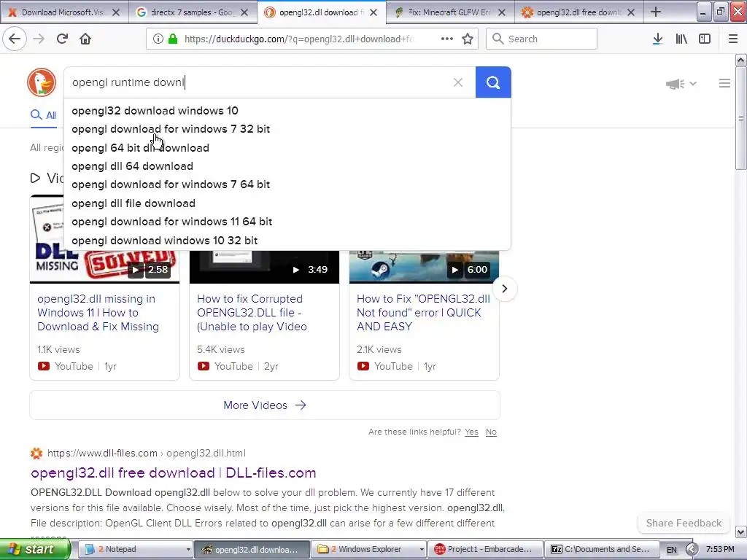Pick suggestion opengl download windows 10 32 bit
This screenshot has height=560, width=747.
tap(287, 241)
